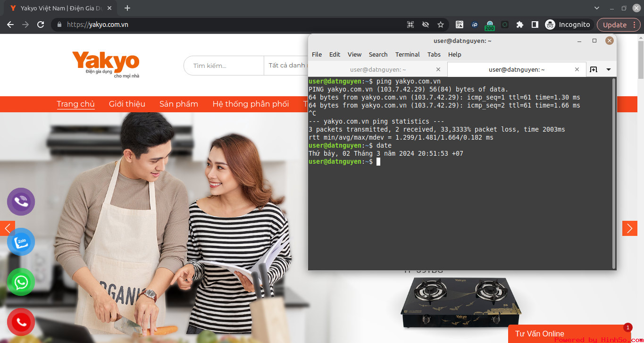Click the address bar URL yakyo.com.vn

[98, 25]
